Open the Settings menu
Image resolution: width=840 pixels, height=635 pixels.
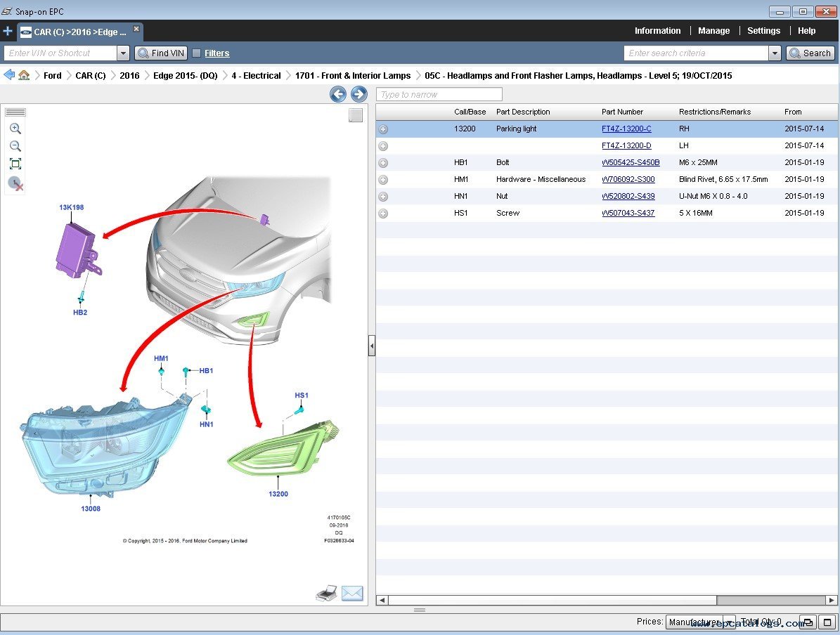763,31
